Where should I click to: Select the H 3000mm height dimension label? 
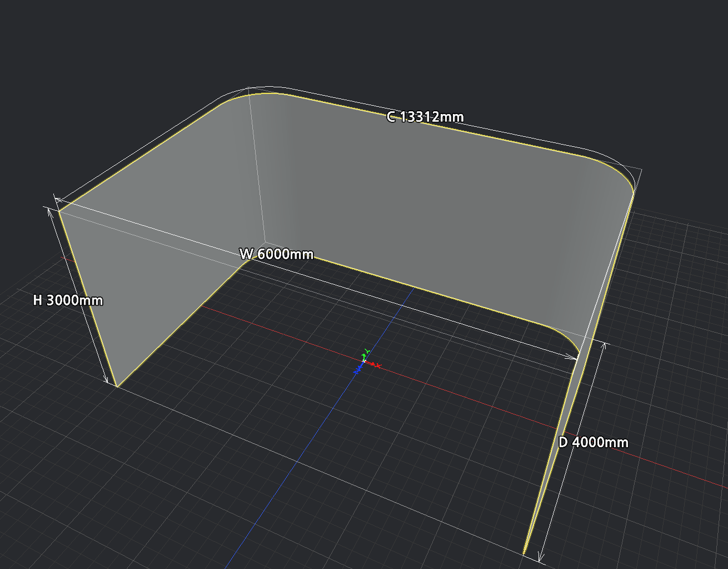click(x=68, y=300)
